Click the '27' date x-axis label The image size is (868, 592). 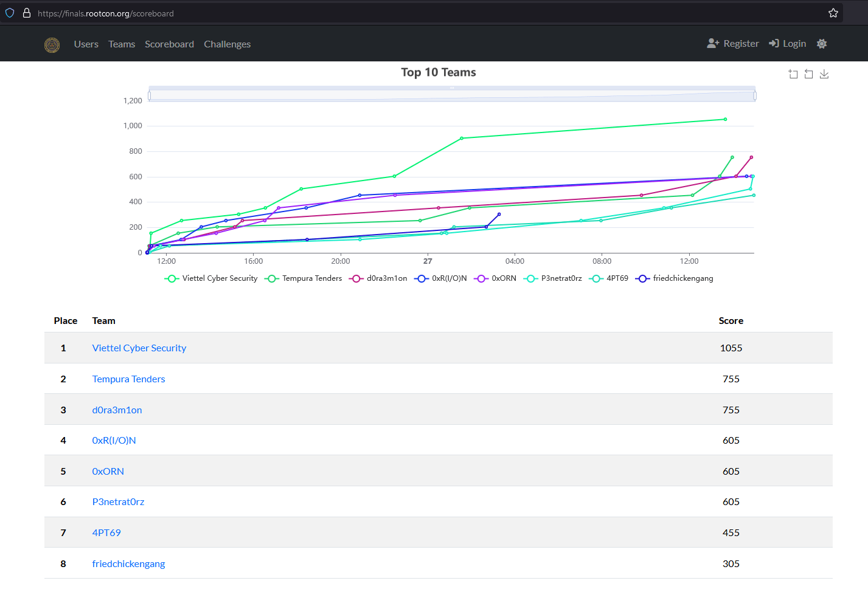click(x=428, y=261)
